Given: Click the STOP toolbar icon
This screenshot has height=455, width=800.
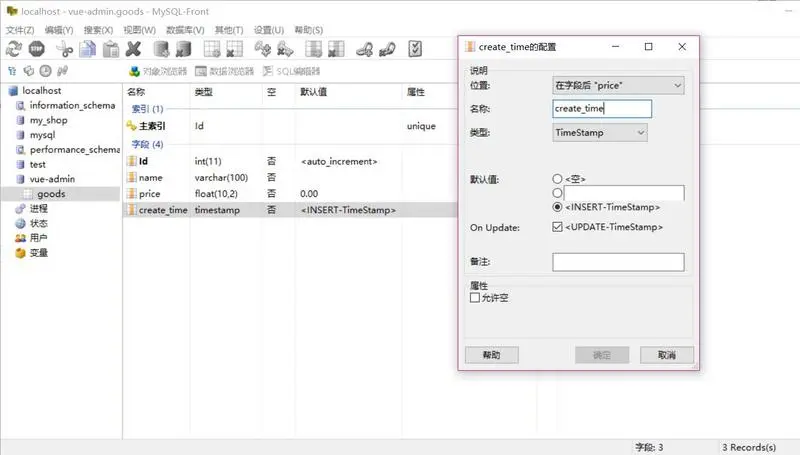Looking at the screenshot, I should coord(37,49).
